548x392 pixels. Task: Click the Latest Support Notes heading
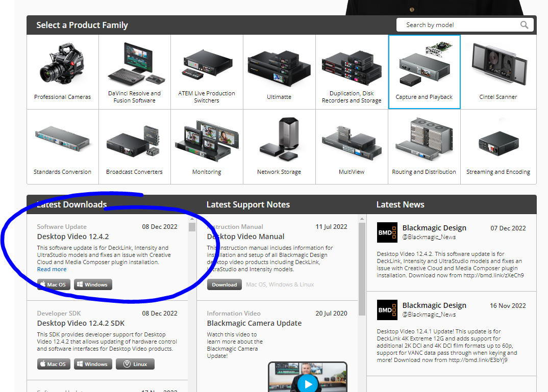248,204
